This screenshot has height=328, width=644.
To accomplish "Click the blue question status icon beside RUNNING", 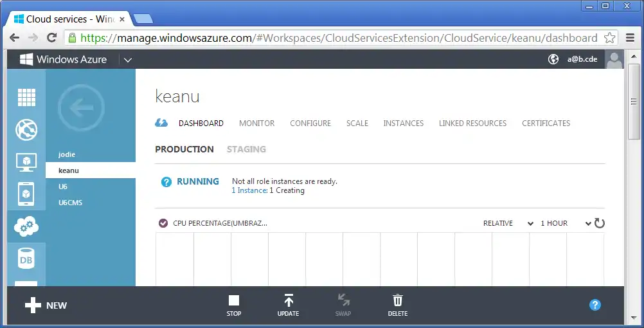I will point(166,181).
